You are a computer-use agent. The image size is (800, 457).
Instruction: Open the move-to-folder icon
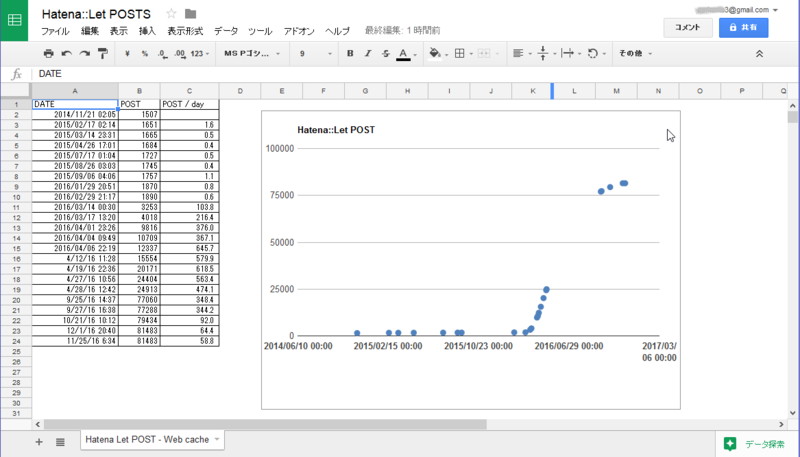(190, 14)
